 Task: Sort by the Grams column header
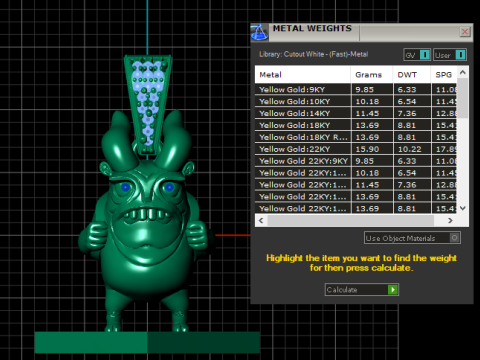[x=372, y=75]
